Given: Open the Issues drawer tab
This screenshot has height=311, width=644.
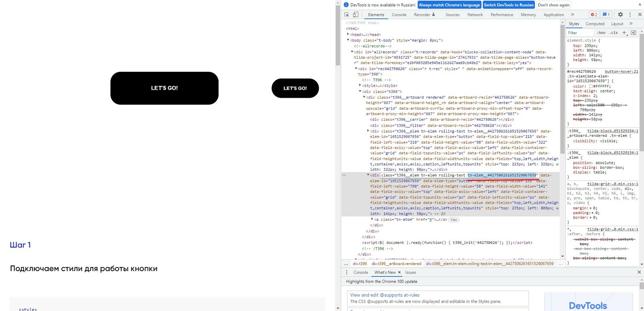Looking at the screenshot, I should [x=411, y=272].
